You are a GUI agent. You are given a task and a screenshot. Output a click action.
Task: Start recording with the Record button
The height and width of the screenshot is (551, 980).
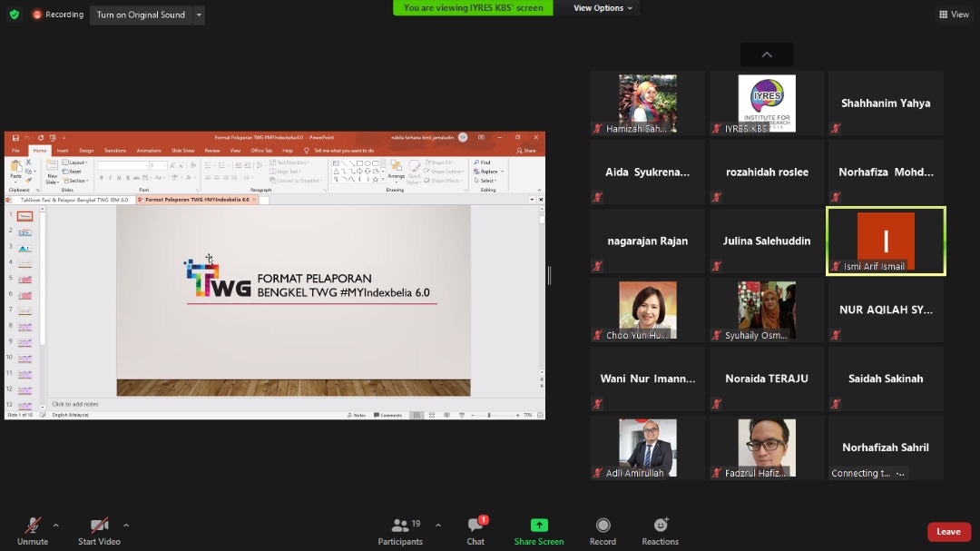tap(603, 530)
